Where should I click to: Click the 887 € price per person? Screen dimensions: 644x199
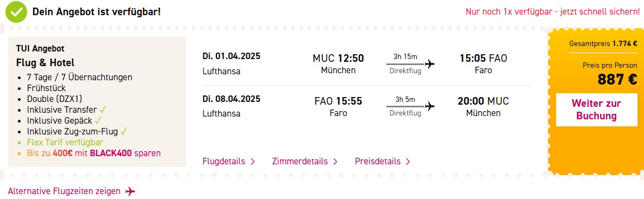click(617, 80)
